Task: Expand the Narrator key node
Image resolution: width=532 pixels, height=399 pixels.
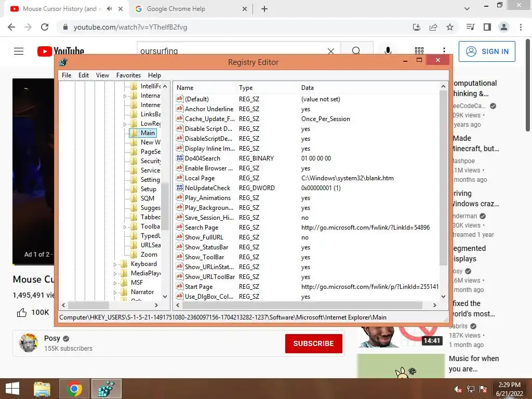Action: [x=115, y=292]
